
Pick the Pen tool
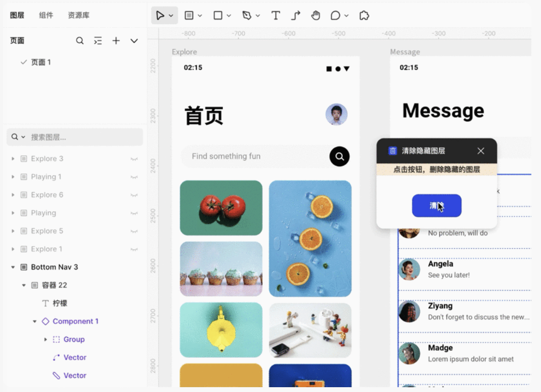point(247,15)
